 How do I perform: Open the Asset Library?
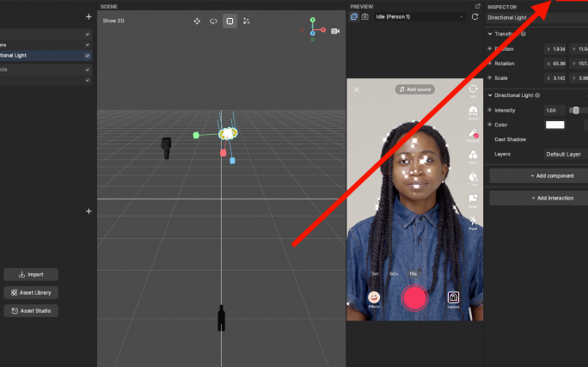(31, 292)
